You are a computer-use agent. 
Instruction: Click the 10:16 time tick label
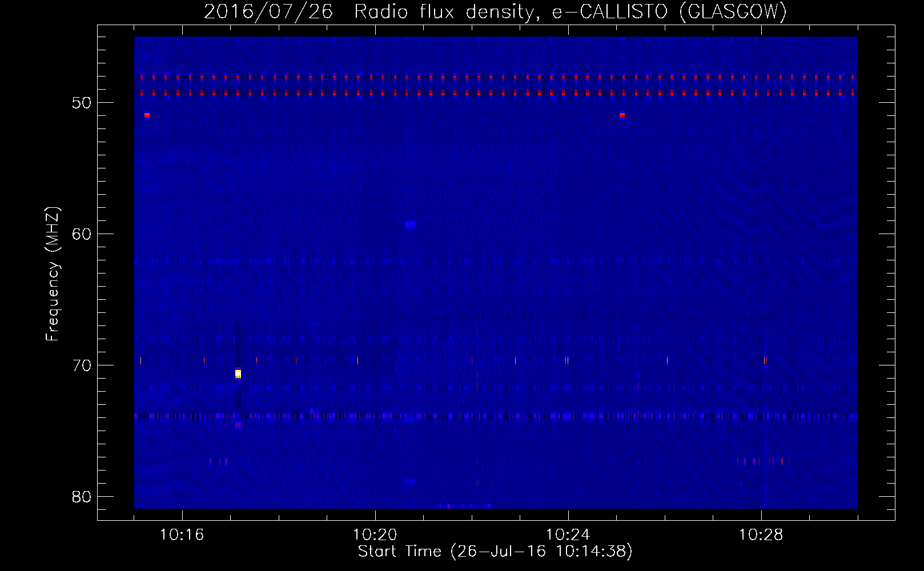click(182, 535)
